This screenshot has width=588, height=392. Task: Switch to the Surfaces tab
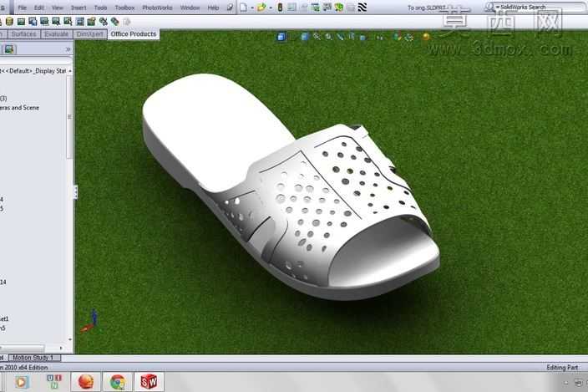pyautogui.click(x=23, y=34)
